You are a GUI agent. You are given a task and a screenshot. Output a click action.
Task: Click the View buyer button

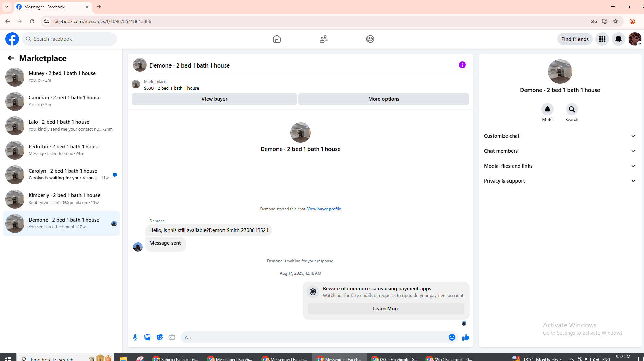pos(214,99)
